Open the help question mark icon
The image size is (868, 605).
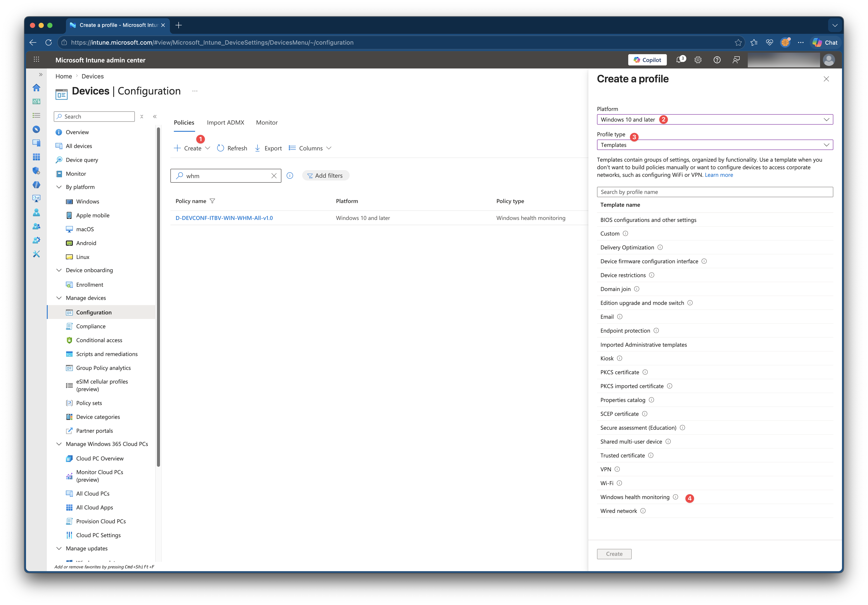(717, 60)
